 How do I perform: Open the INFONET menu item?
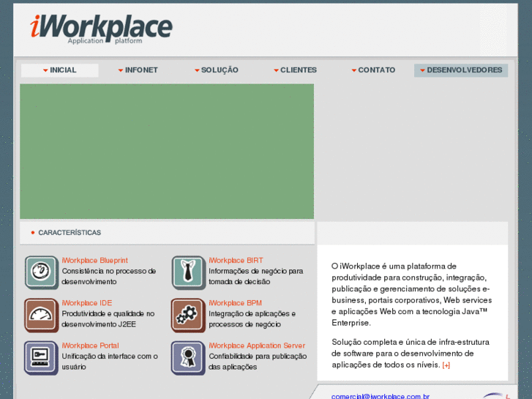tap(138, 70)
